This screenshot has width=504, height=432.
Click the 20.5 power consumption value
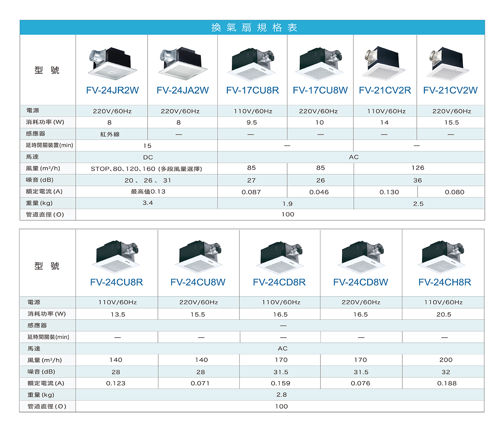click(x=444, y=314)
